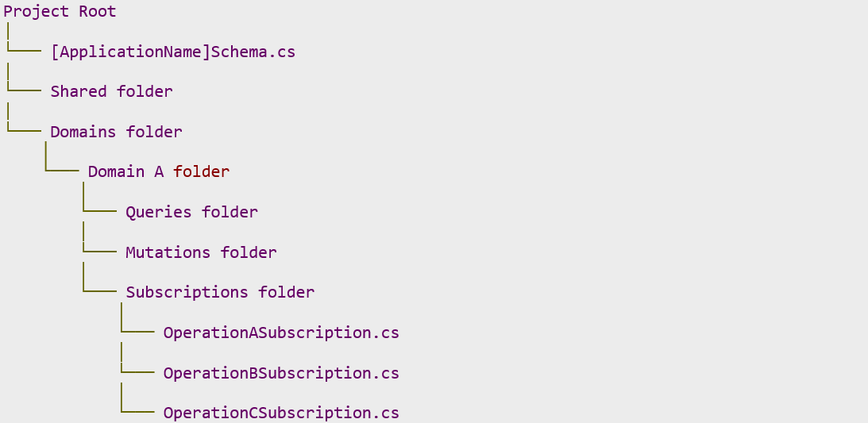This screenshot has width=868, height=423.
Task: Expand the Domains folder entry
Action: 116,132
